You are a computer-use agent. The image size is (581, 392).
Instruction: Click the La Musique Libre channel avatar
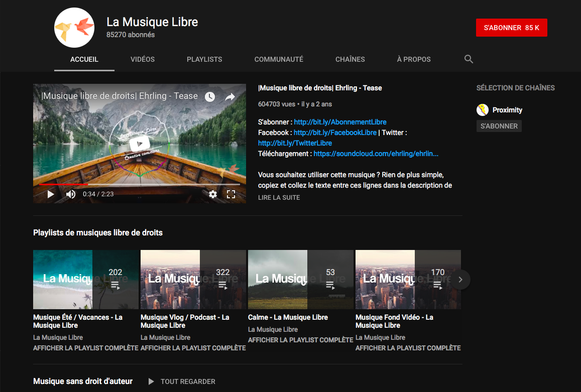pos(74,28)
